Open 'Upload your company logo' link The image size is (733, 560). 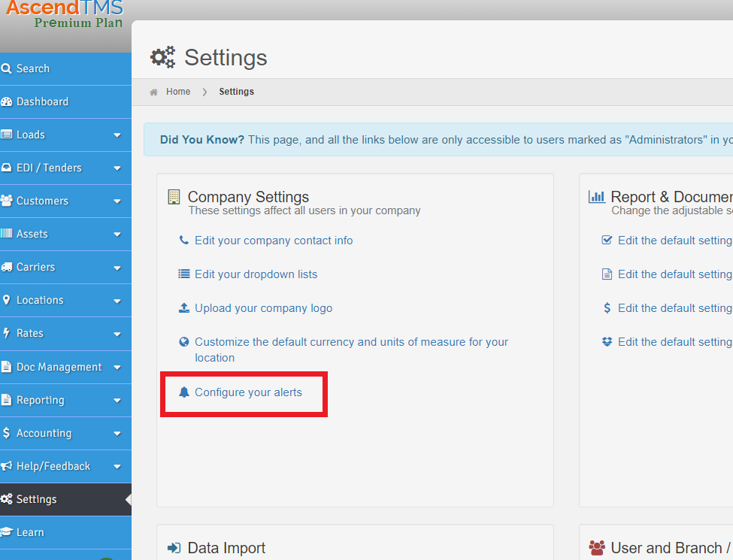tap(264, 308)
